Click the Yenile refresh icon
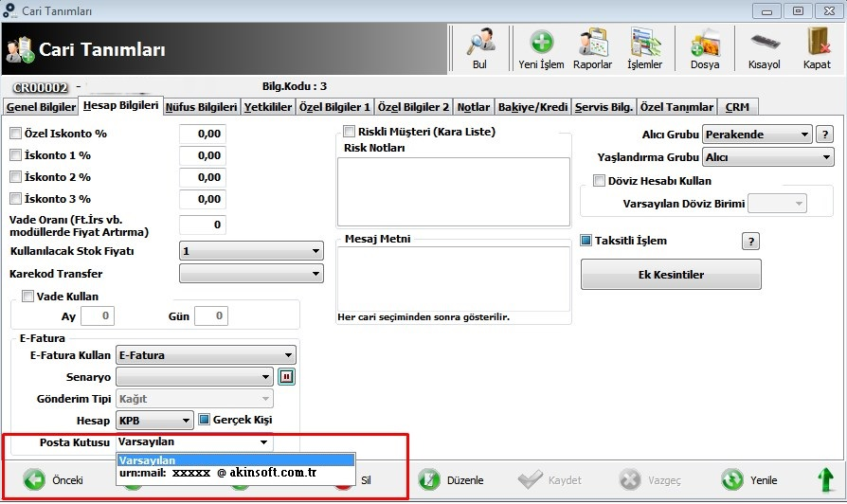Image resolution: width=847 pixels, height=504 pixels. 732,479
